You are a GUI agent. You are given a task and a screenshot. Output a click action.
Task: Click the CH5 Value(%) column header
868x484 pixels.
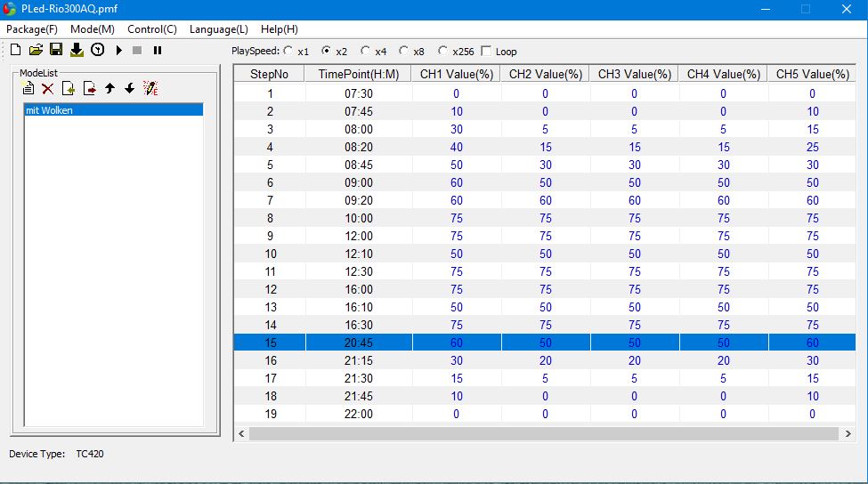tap(812, 74)
